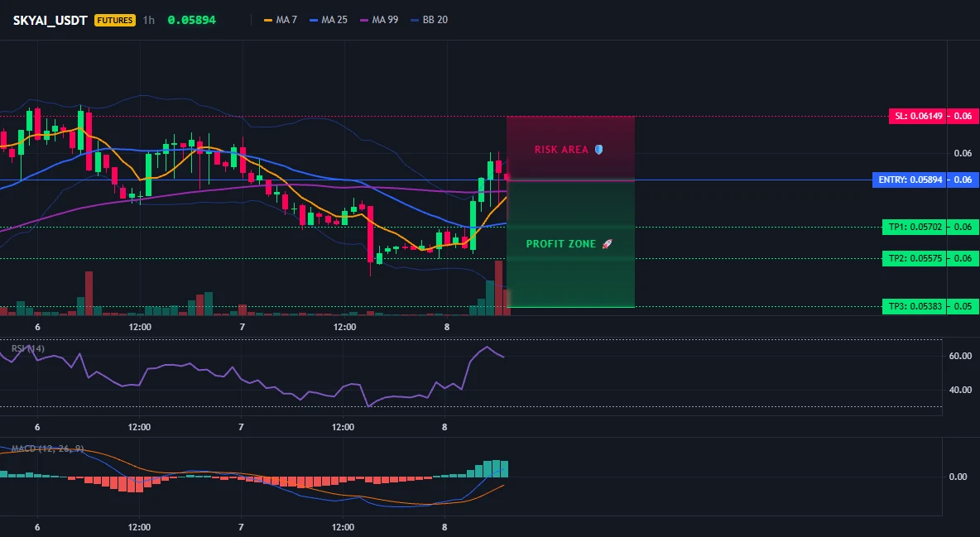Click the TP2: 0.05575 price tag
Viewport: 980px width, 537px height.
coord(914,259)
